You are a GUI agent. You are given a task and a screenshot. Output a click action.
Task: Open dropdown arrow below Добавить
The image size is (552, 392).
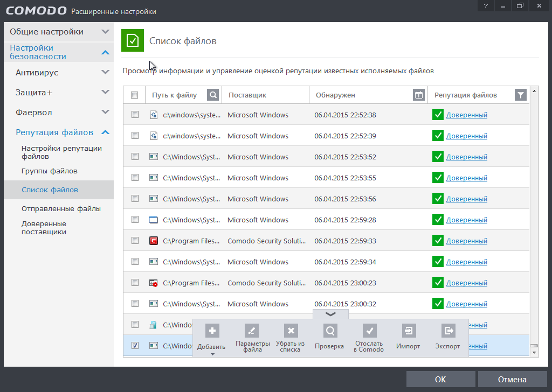pyautogui.click(x=212, y=354)
